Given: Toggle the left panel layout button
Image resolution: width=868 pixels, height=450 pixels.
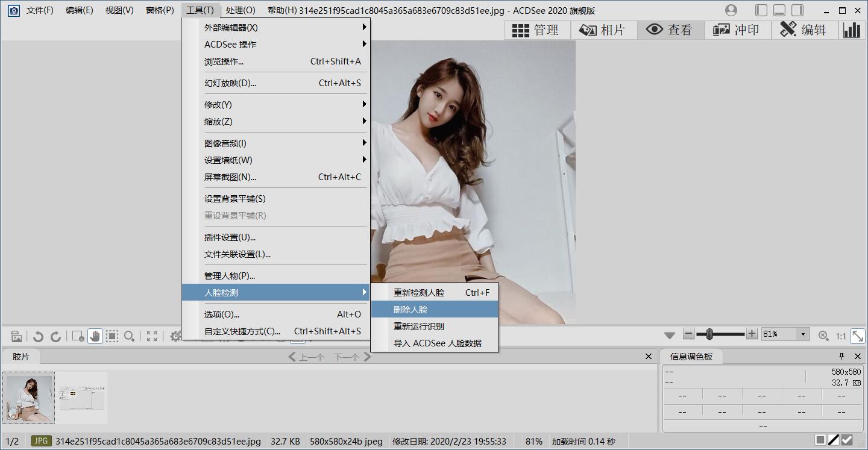Looking at the screenshot, I should click(x=761, y=10).
